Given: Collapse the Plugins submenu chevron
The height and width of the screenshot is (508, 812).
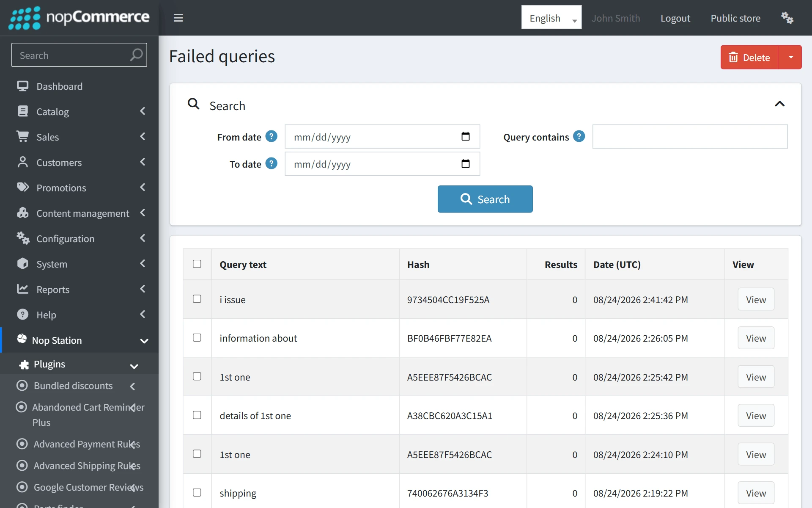Looking at the screenshot, I should (x=134, y=366).
